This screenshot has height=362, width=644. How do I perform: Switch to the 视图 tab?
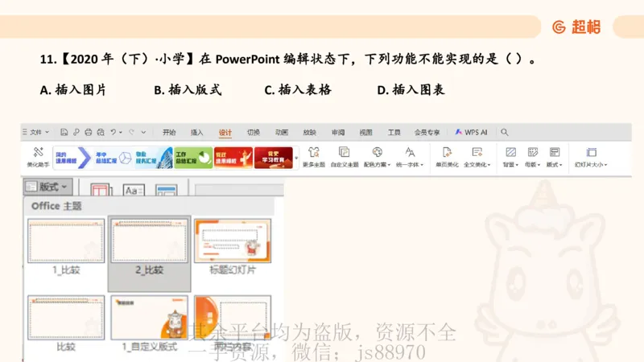[x=365, y=132]
